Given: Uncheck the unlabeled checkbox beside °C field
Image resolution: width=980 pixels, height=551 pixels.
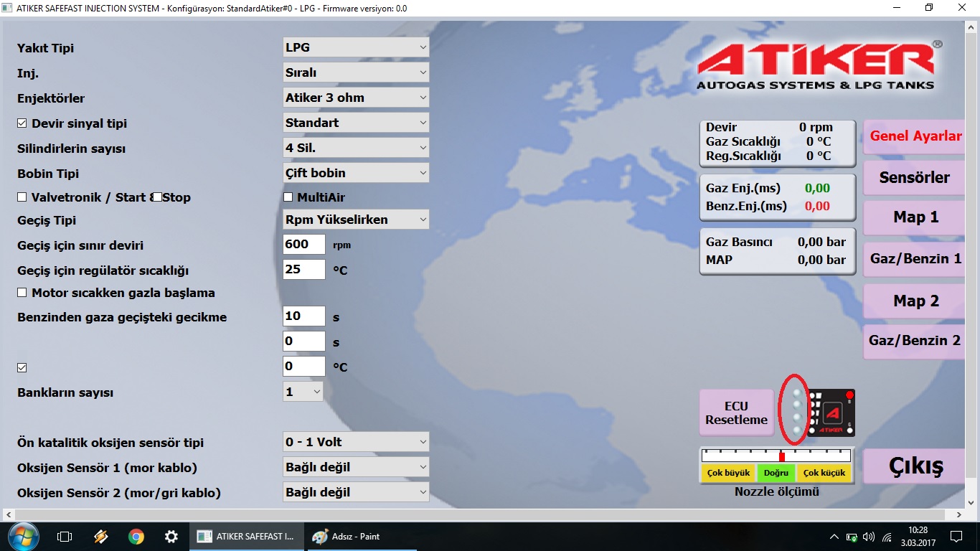Looking at the screenshot, I should 22,367.
